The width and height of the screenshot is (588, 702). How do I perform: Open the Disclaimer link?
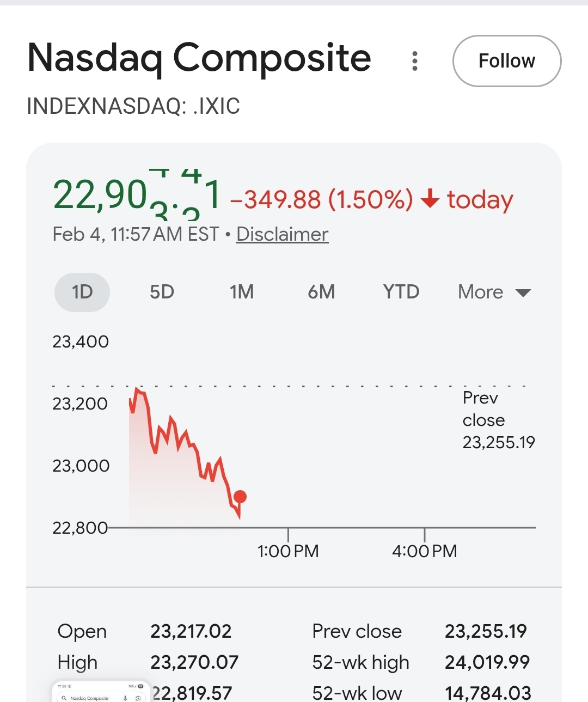tap(282, 234)
